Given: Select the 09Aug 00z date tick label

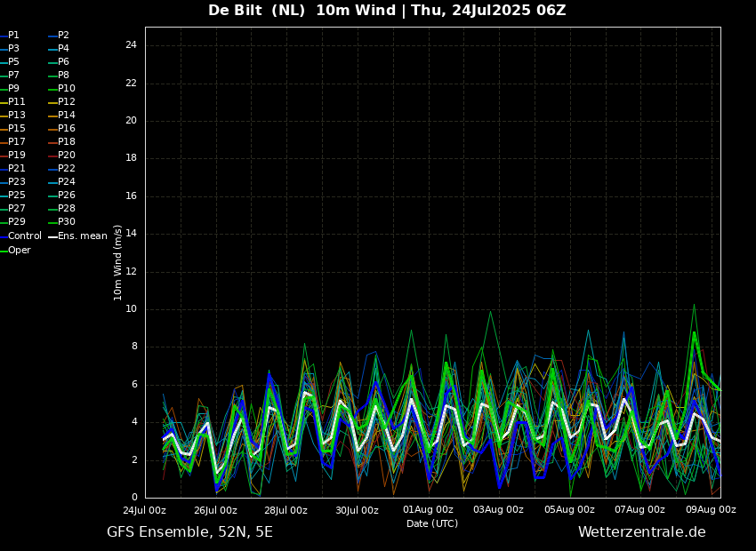Looking at the screenshot, I should point(711,510).
